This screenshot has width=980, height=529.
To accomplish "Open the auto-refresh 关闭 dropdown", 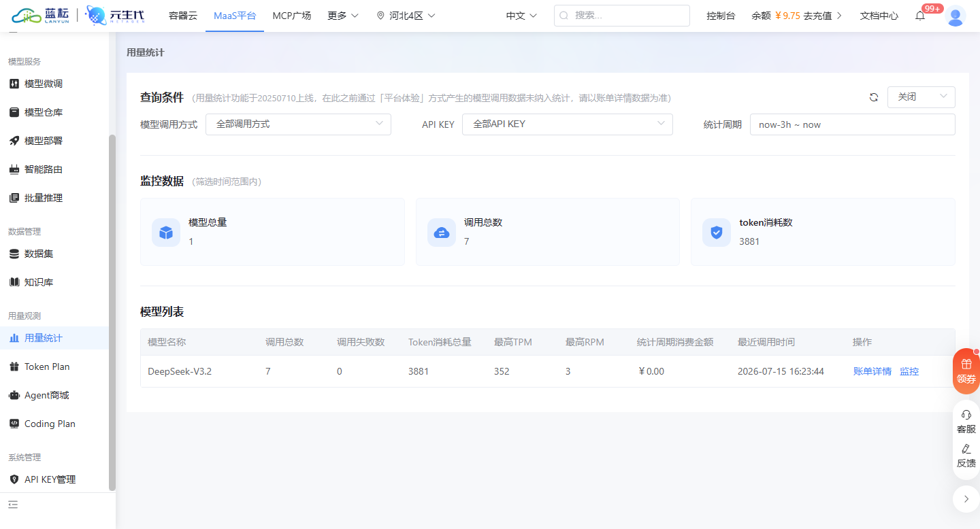I will click(921, 97).
